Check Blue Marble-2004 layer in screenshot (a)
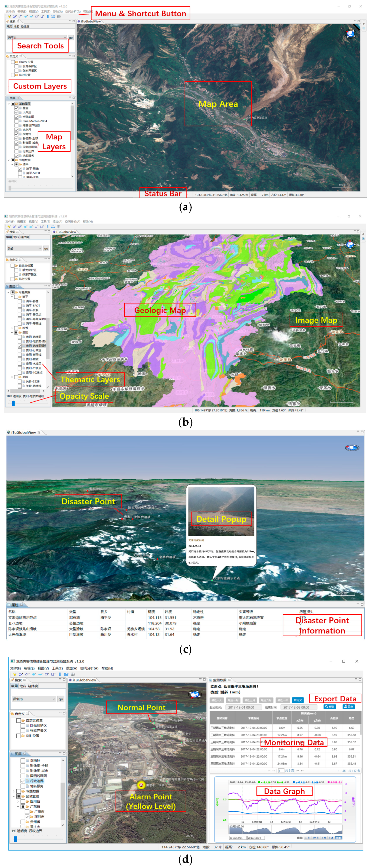This screenshot has height=868, width=369. [x=16, y=121]
